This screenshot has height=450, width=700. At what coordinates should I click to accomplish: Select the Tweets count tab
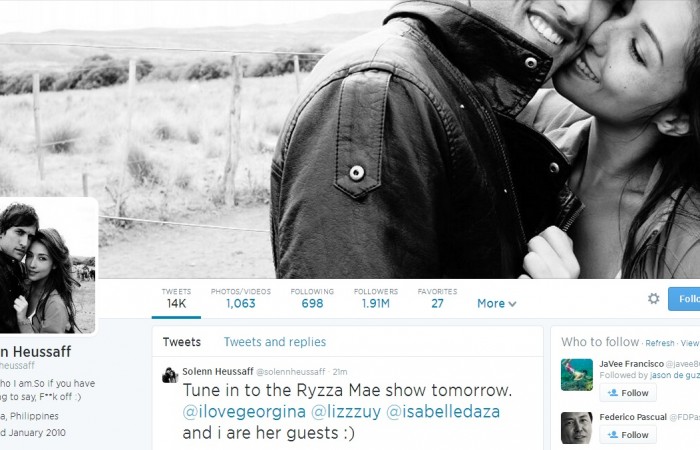[176, 298]
